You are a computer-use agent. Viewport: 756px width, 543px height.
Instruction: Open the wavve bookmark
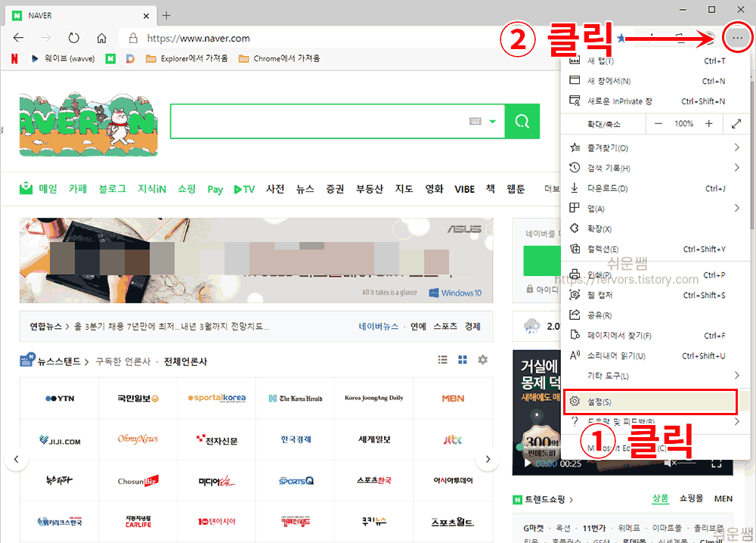pos(63,58)
